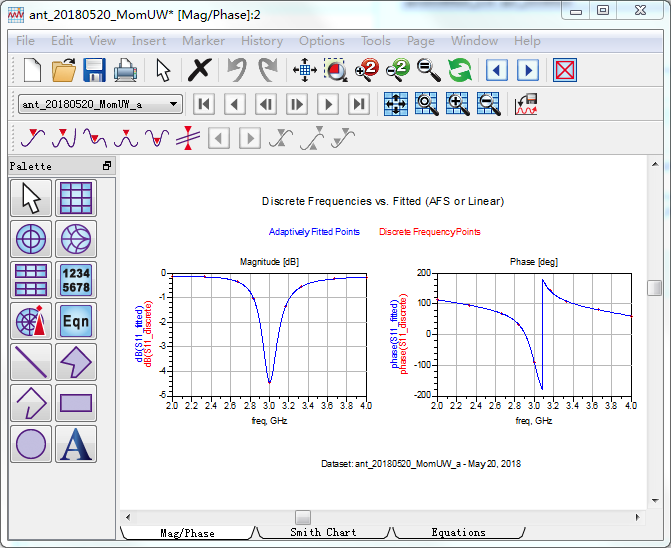Select the Dataset caption text
Screen dimensions: 671x548
[x=421, y=464]
